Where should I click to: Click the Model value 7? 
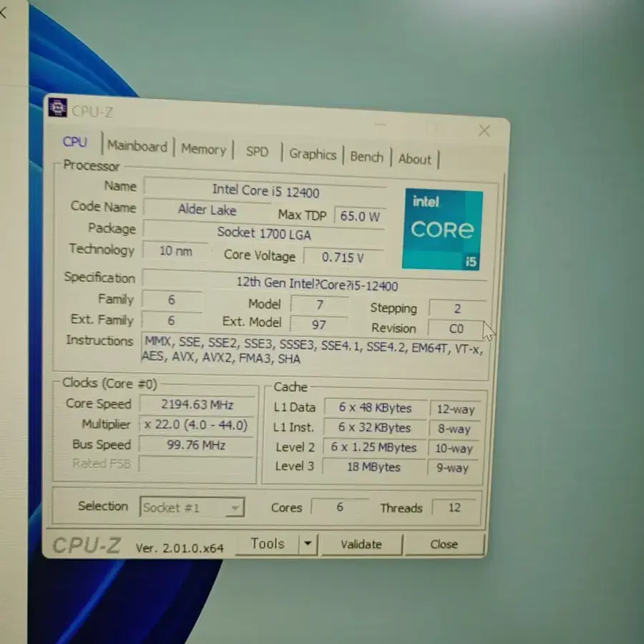[320, 304]
